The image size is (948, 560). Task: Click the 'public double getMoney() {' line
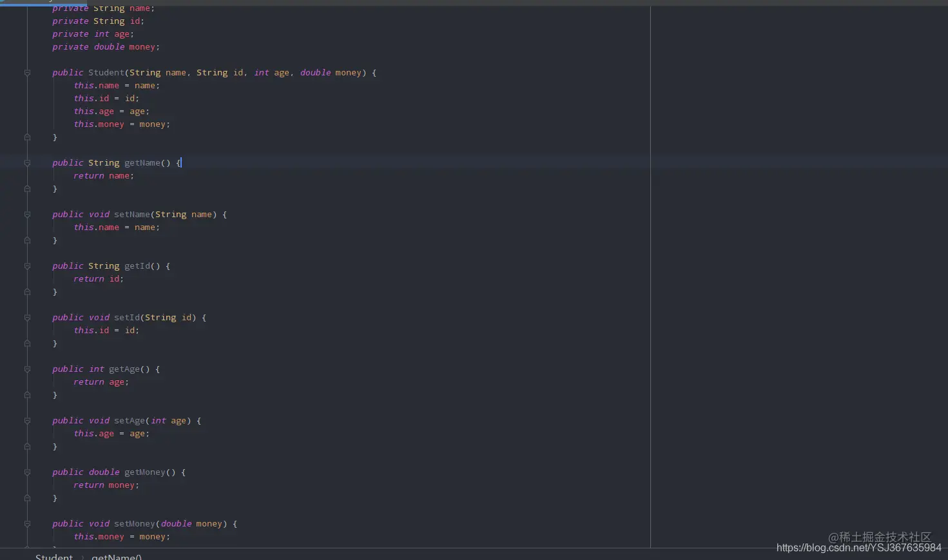pyautogui.click(x=119, y=472)
